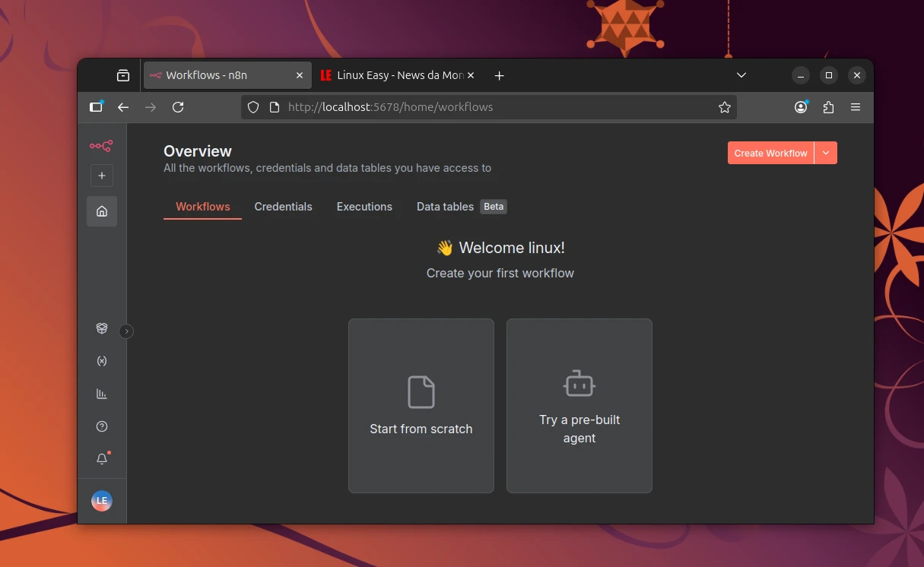Select the Overview home icon in the sidebar
The width and height of the screenshot is (924, 567).
coord(101,211)
